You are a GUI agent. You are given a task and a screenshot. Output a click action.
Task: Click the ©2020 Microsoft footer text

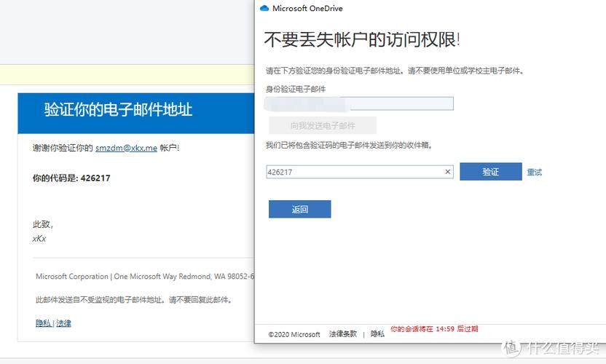click(x=294, y=334)
